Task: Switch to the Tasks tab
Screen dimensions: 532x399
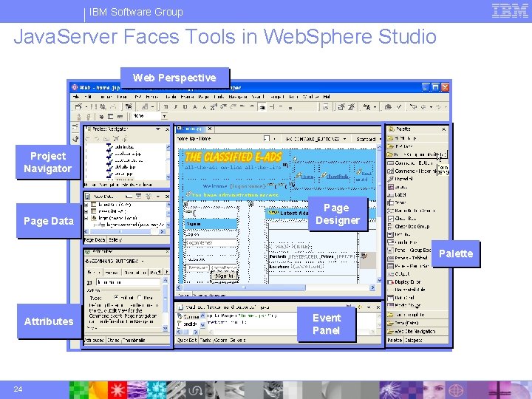Action: pyautogui.click(x=205, y=340)
